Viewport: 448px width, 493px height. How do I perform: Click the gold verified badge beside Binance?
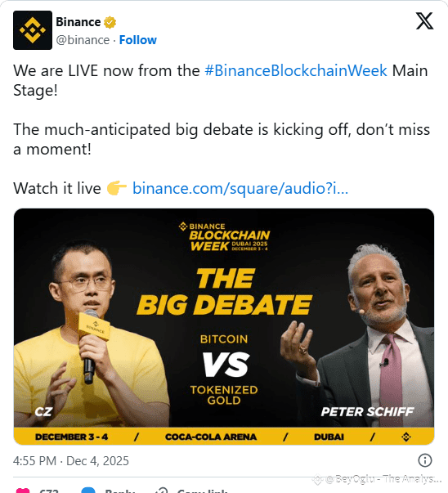[110, 22]
